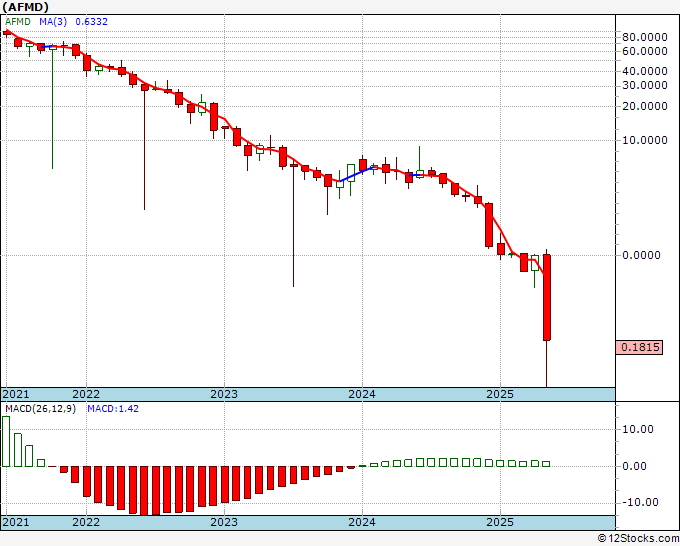Click the 2023 label on MACD panel axis
The height and width of the screenshot is (546, 680).
224,522
